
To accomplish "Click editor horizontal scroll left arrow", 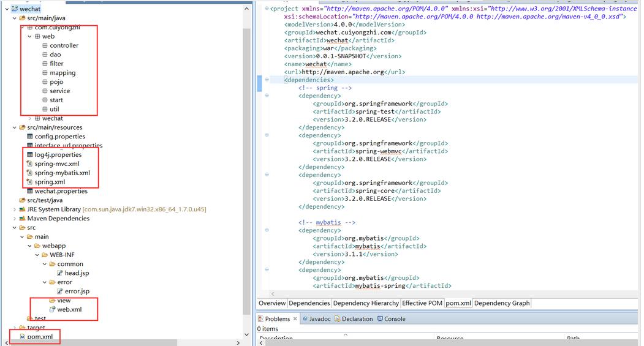I will 273,294.
